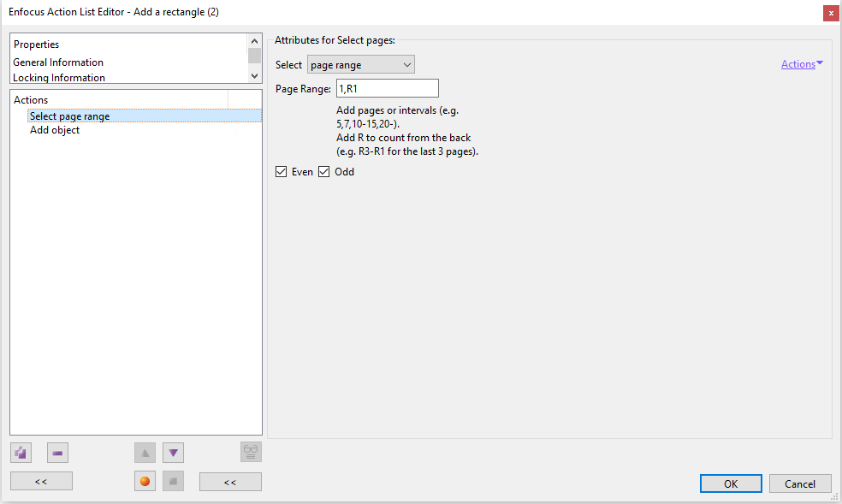Click the Properties list scroll-up arrow
This screenshot has width=842, height=504.
tap(254, 41)
